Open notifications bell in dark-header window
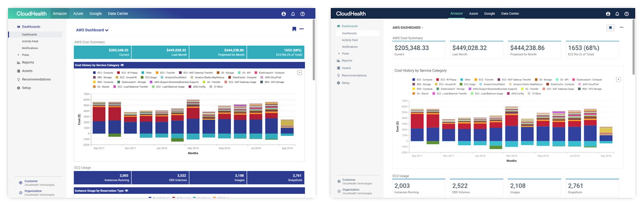 click(x=617, y=14)
